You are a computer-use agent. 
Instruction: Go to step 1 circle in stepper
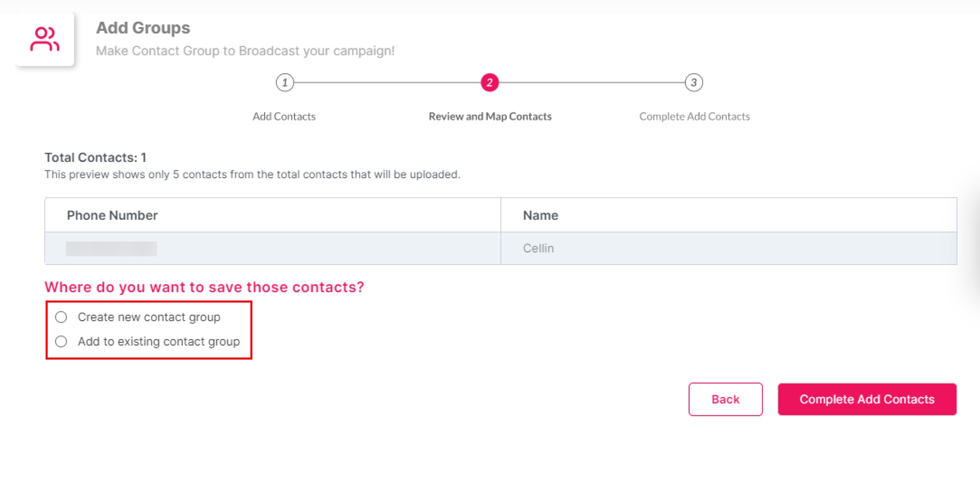(x=285, y=82)
